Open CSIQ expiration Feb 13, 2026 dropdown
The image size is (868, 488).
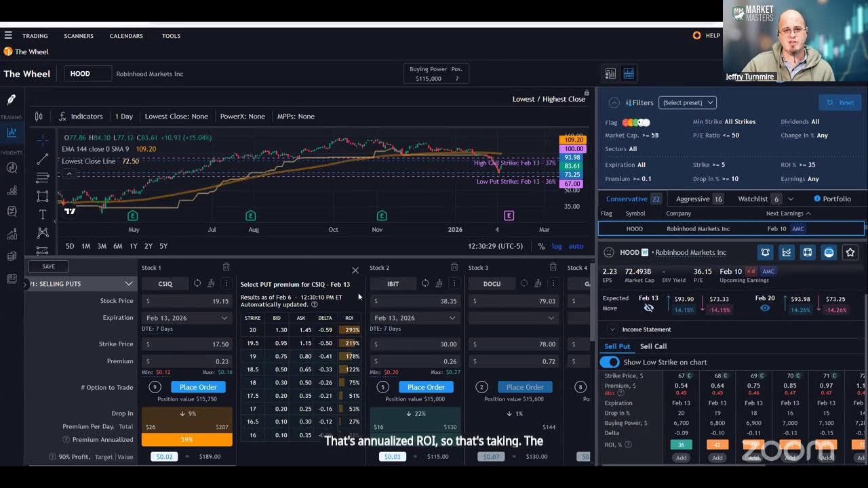[x=187, y=318]
